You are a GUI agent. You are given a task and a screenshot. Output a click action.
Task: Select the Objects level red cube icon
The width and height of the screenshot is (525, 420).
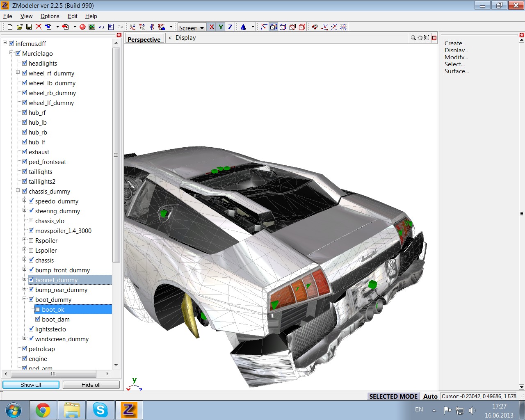[302, 27]
